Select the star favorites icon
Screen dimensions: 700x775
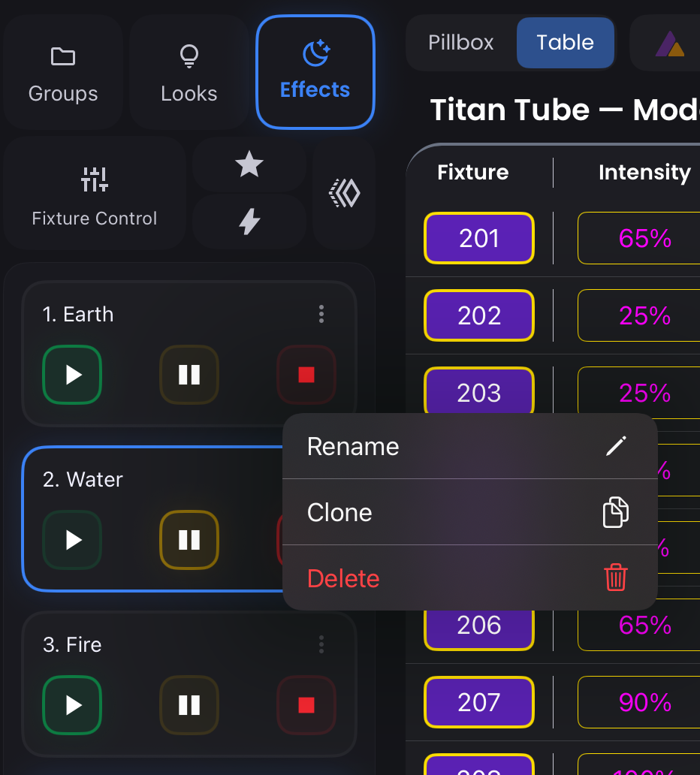point(249,164)
